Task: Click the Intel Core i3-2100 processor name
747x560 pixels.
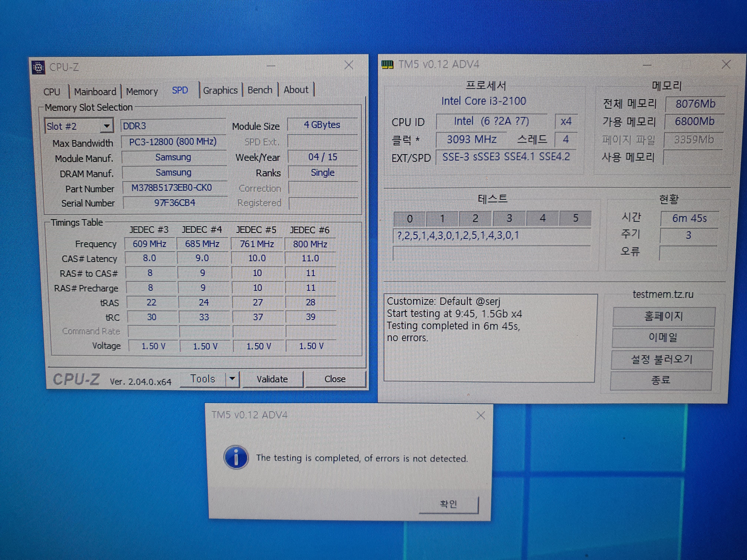Action: [484, 101]
